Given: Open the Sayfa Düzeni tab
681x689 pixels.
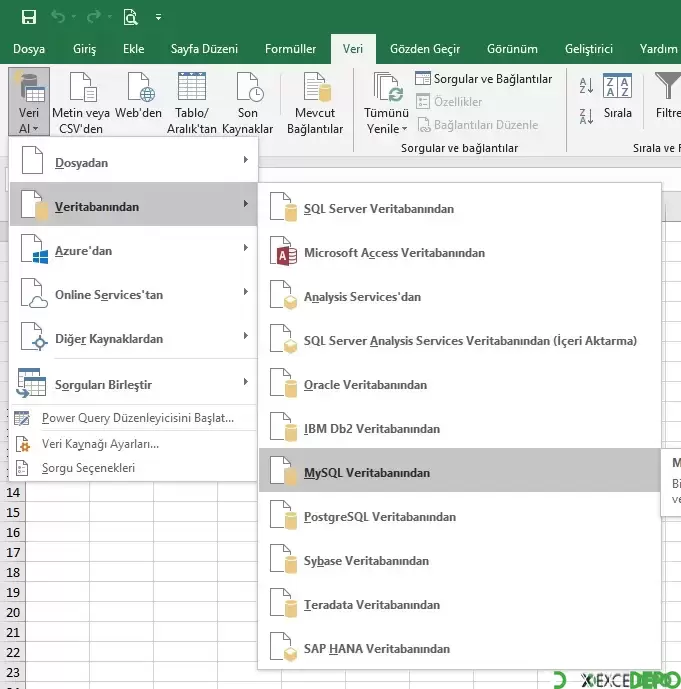Looking at the screenshot, I should [204, 49].
